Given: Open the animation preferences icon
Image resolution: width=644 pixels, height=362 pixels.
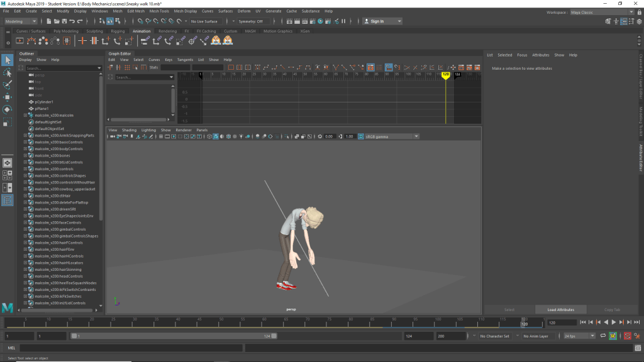Looking at the screenshot, I should point(636,336).
